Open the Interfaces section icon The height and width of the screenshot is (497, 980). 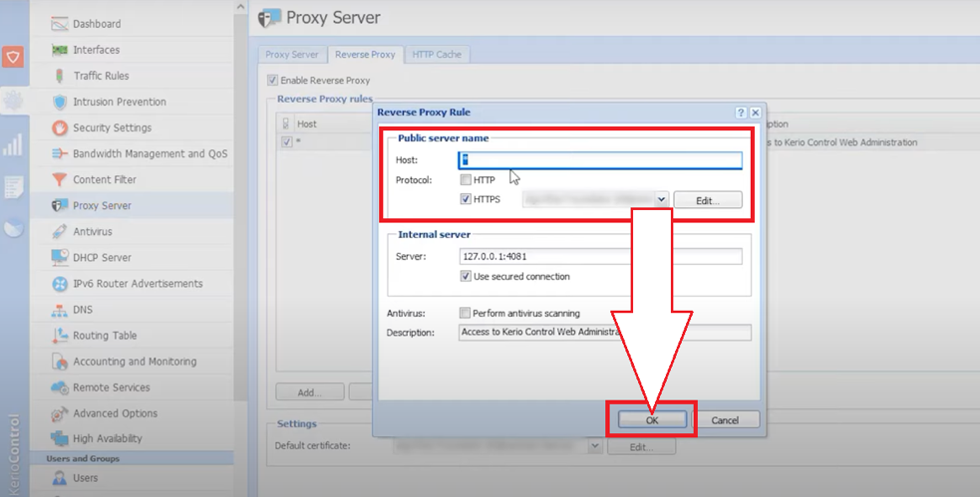tap(60, 50)
